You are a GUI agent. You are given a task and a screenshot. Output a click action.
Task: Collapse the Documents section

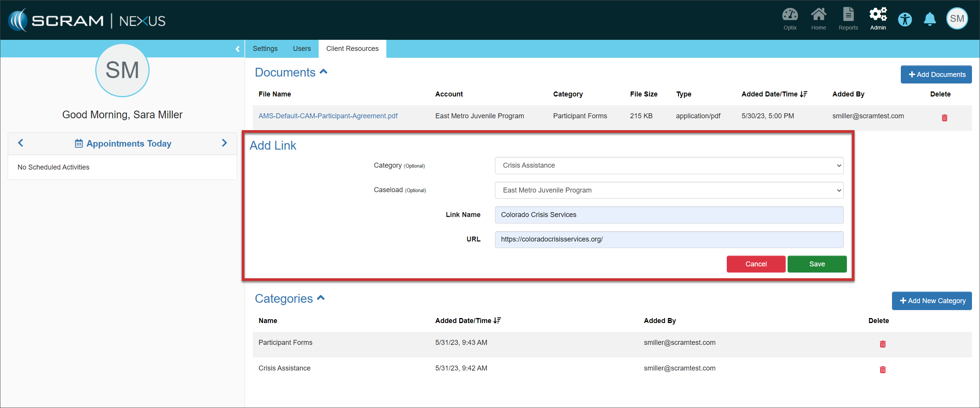point(324,72)
